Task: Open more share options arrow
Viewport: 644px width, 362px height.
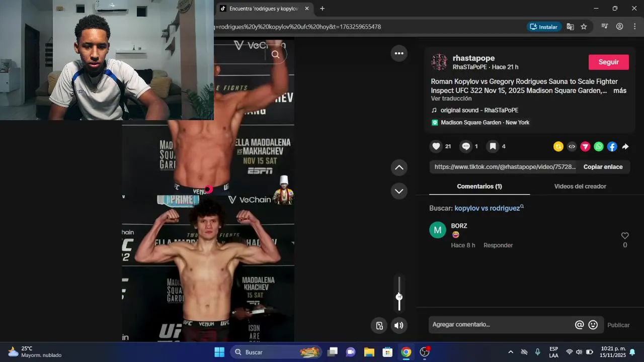Action: click(625, 147)
